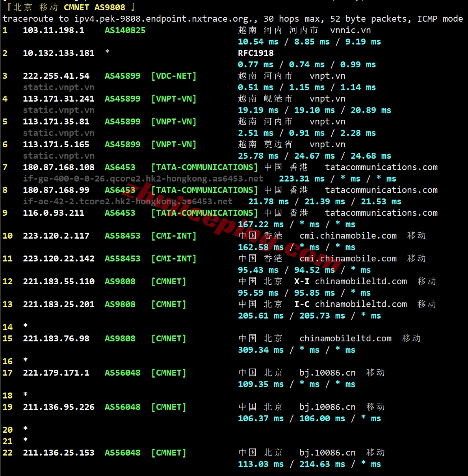Select the IP 116.0.93.211

click(x=54, y=213)
